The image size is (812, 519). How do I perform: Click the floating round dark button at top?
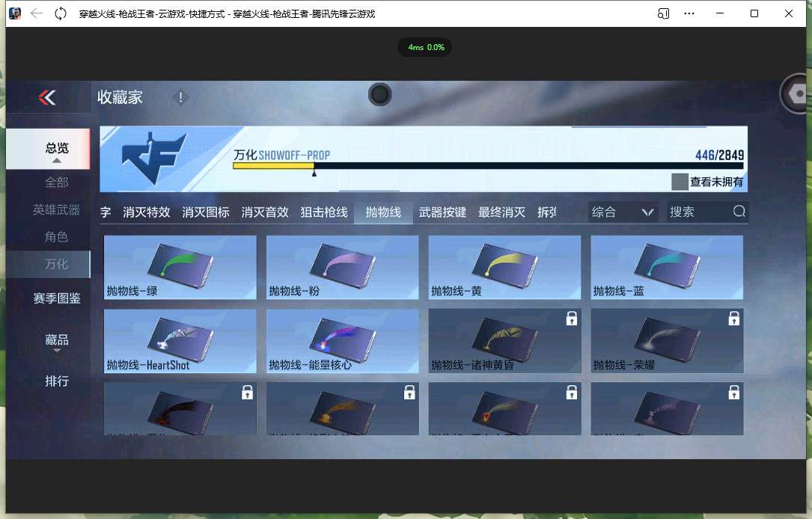(379, 94)
